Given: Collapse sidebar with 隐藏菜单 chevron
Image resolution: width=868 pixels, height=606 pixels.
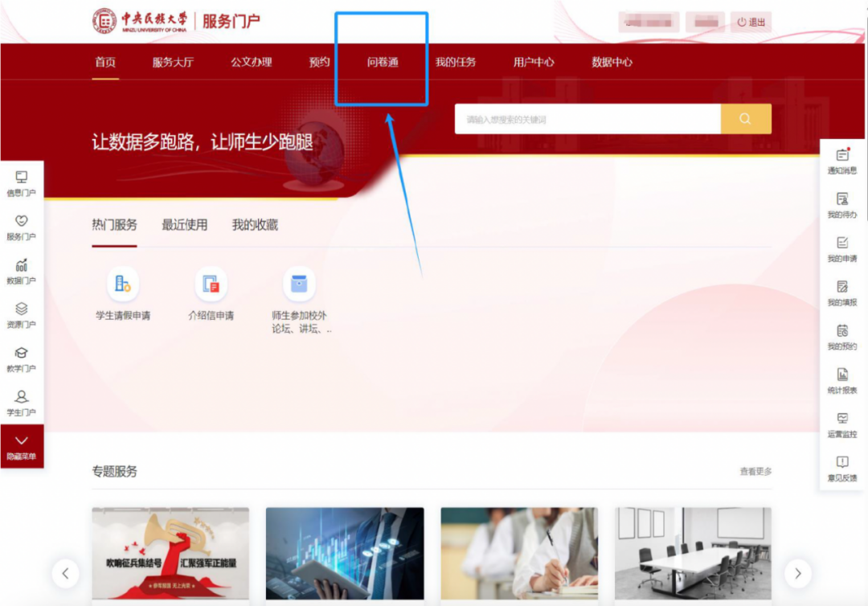Looking at the screenshot, I should pyautogui.click(x=22, y=446).
